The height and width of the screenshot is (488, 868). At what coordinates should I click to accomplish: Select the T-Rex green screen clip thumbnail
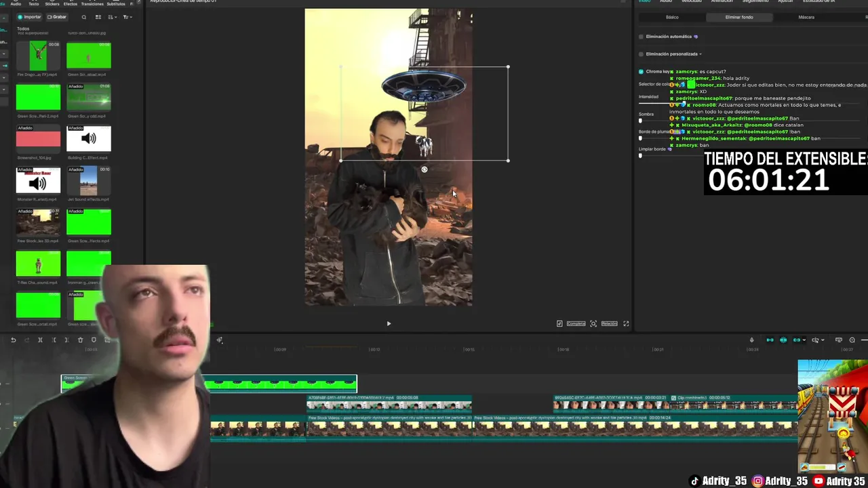38,264
